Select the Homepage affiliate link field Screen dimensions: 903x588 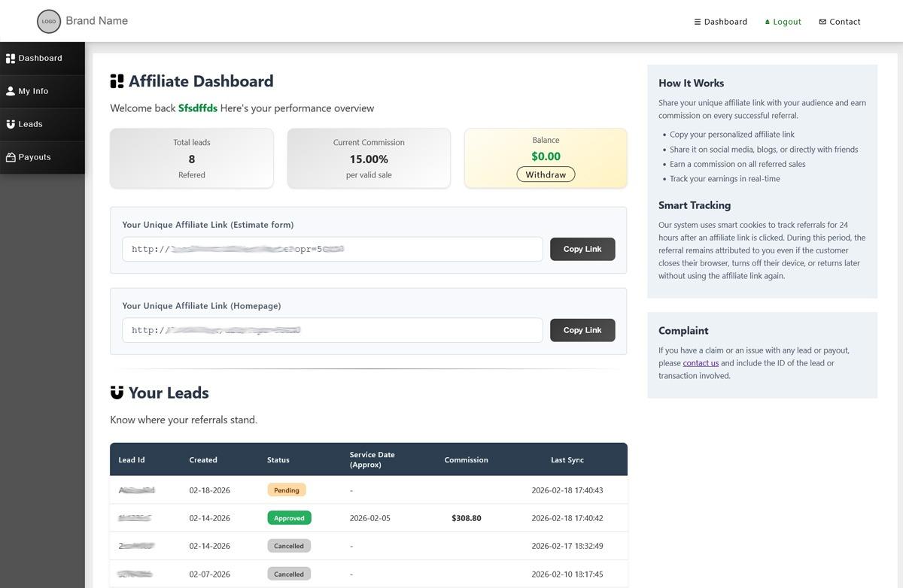coord(331,329)
